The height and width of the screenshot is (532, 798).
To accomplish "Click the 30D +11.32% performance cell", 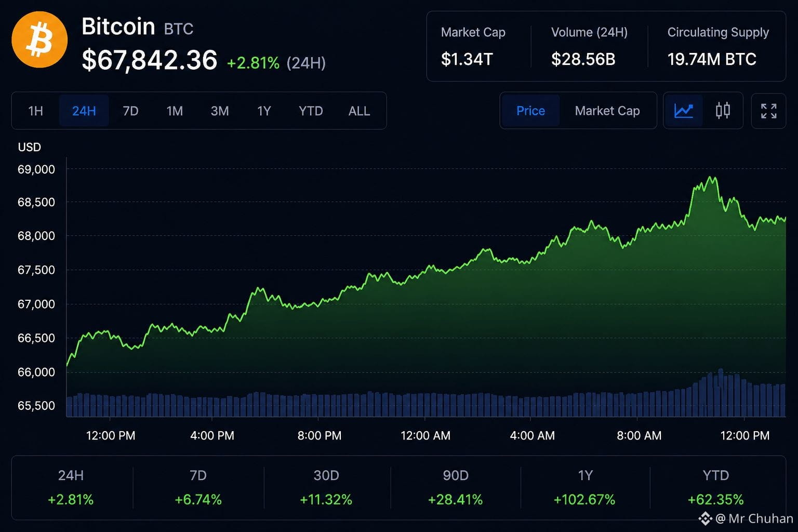I will [x=326, y=488].
